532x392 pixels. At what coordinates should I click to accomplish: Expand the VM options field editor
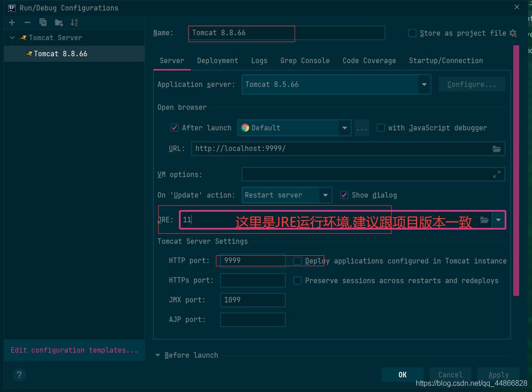coord(497,174)
